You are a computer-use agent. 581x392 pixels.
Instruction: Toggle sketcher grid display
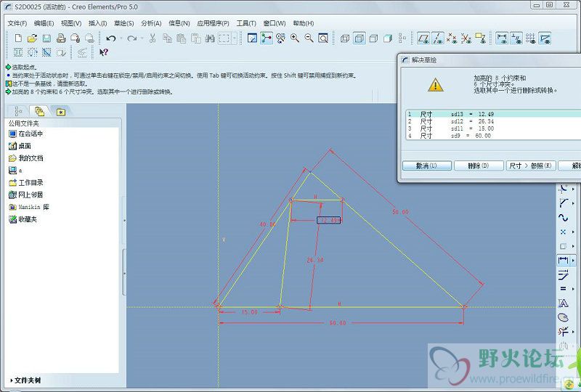coord(531,38)
